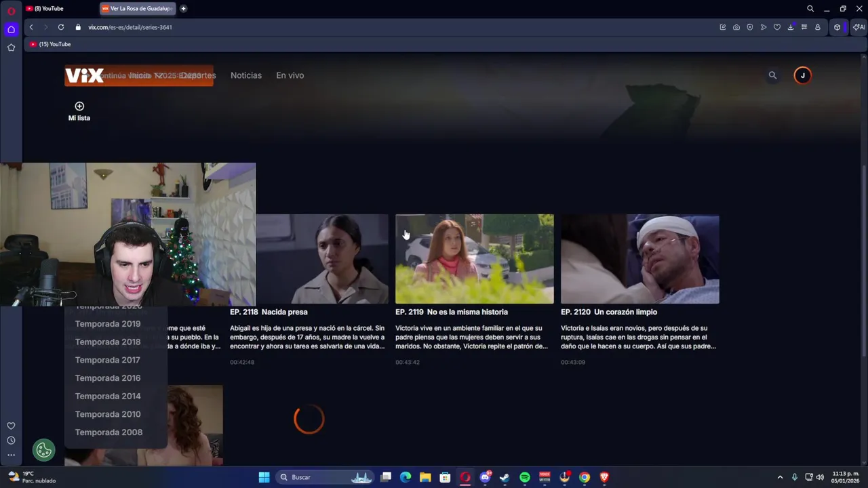The width and height of the screenshot is (868, 488).
Task: Open Easy Setup sliders icon
Action: click(804, 27)
